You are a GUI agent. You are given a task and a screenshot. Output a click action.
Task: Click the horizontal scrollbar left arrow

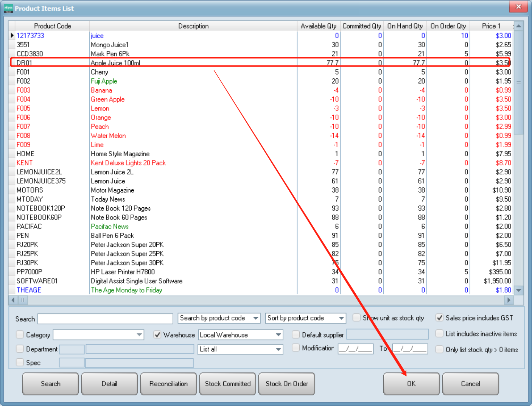point(13,300)
